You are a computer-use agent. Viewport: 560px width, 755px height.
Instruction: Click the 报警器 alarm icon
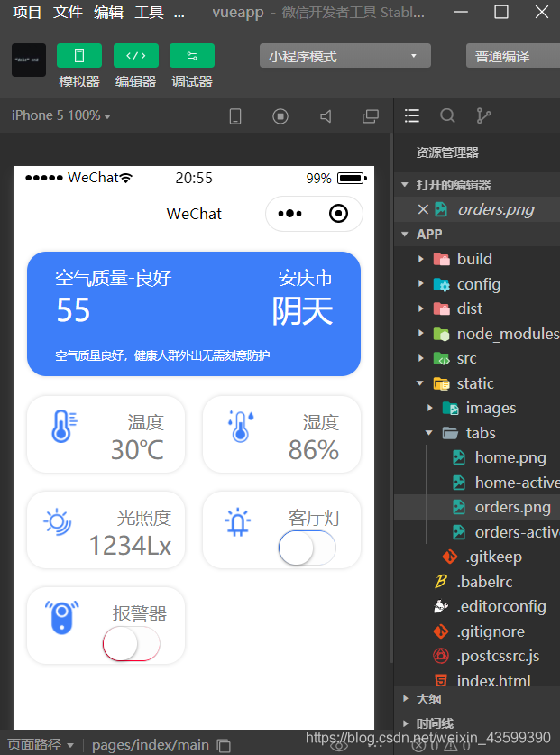coord(62,617)
